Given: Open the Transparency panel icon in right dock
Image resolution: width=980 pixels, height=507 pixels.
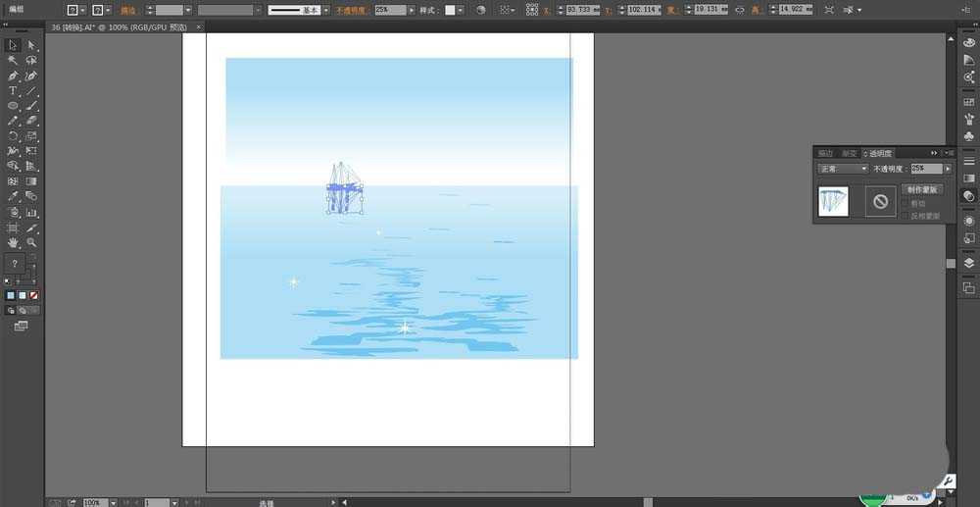Looking at the screenshot, I should (969, 195).
